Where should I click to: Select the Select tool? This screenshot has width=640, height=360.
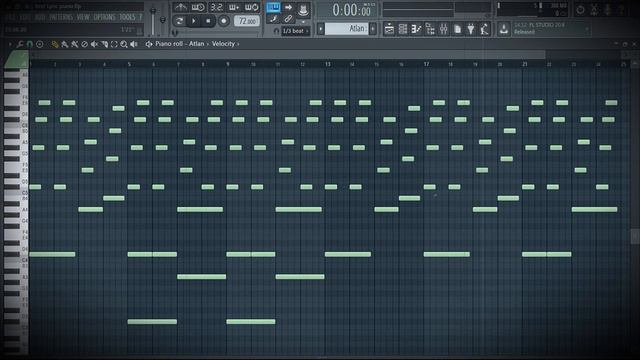(x=114, y=44)
